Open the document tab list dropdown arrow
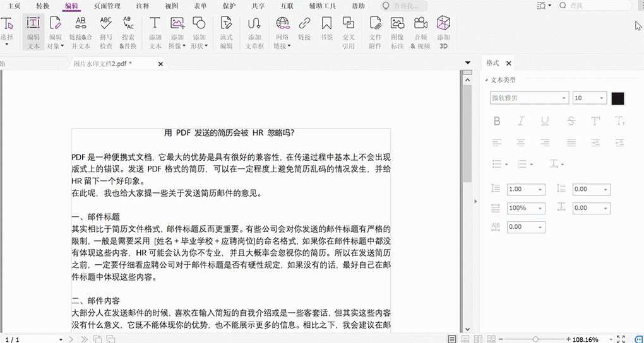This screenshot has height=343, width=644. 467,62
